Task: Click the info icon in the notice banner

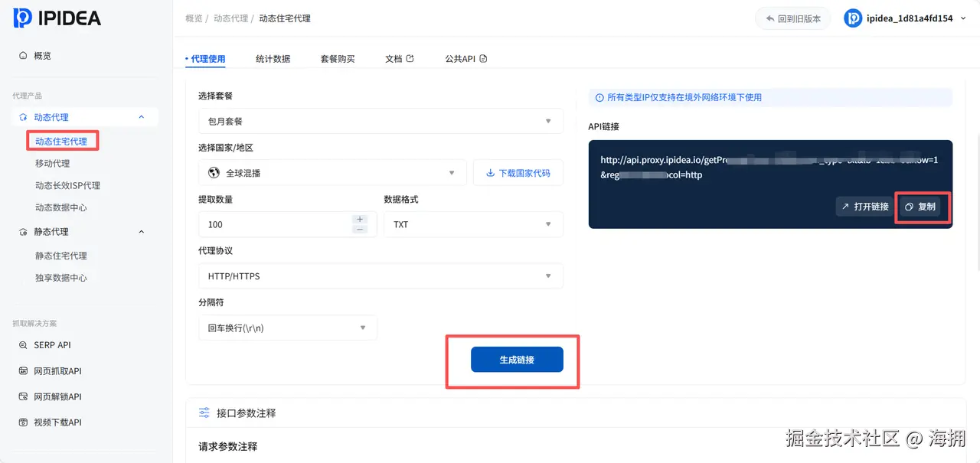Action: click(600, 97)
